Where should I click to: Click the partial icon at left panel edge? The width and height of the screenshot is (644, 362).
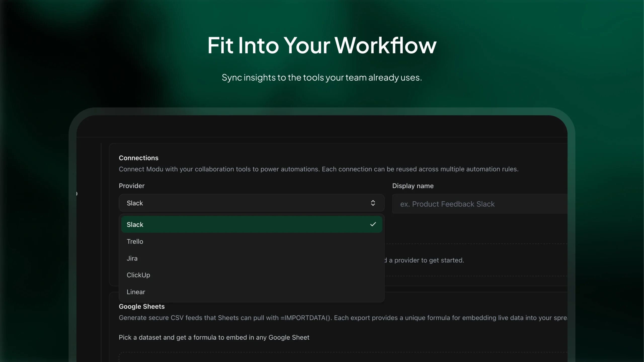click(x=77, y=194)
